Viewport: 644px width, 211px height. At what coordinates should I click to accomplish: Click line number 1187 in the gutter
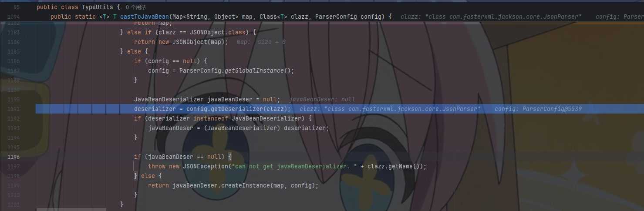[13, 70]
